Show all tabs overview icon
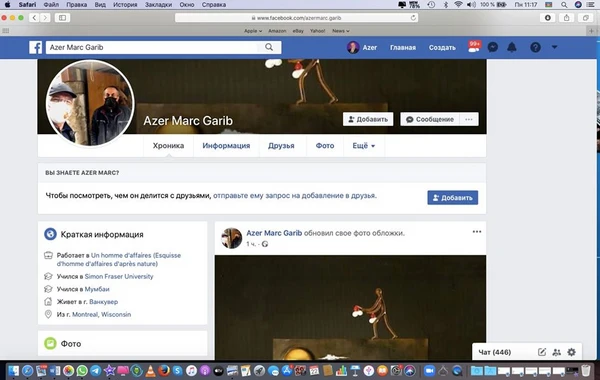Screen dimensions: 600x380 pyautogui.click(x=585, y=18)
